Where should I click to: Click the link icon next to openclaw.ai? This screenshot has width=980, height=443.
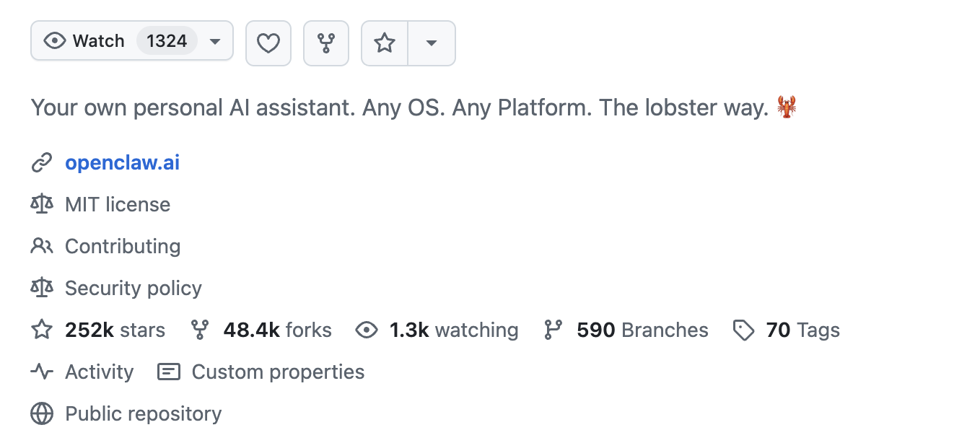[x=41, y=162]
